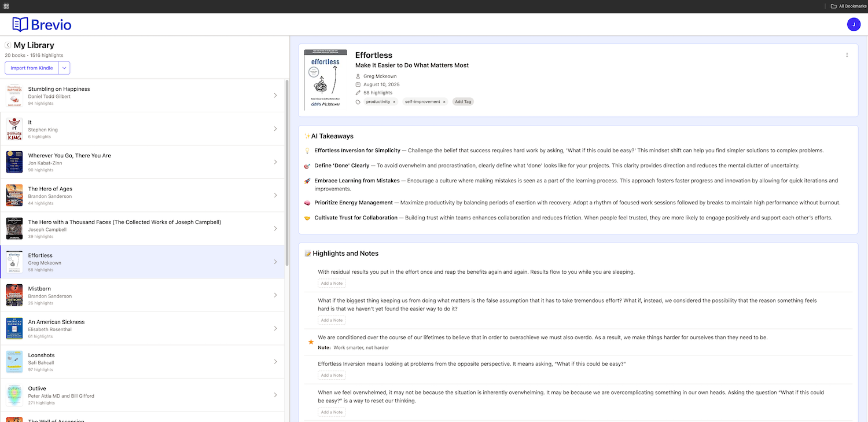The height and width of the screenshot is (422, 868).
Task: Select Wherever You Go, There You Are book
Action: pyautogui.click(x=69, y=156)
